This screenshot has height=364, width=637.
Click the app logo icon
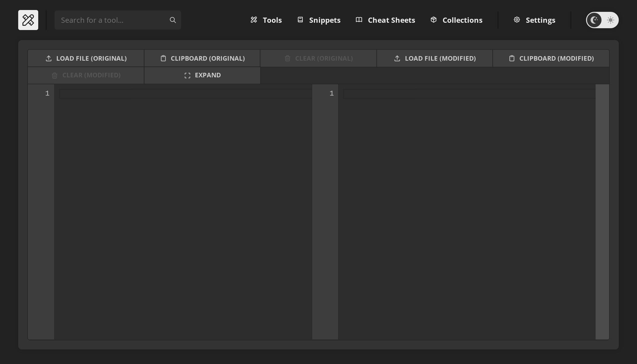(28, 20)
